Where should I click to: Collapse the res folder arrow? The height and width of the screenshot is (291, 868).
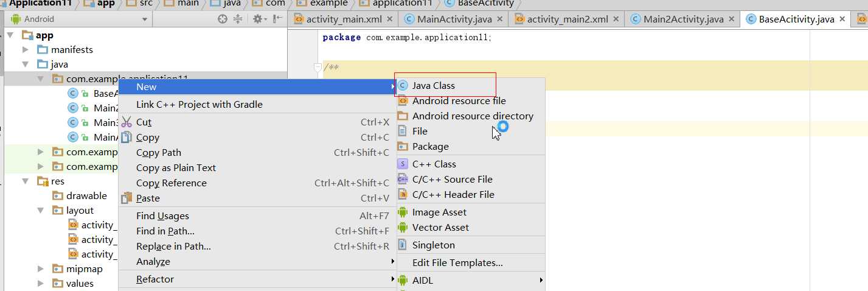26,181
